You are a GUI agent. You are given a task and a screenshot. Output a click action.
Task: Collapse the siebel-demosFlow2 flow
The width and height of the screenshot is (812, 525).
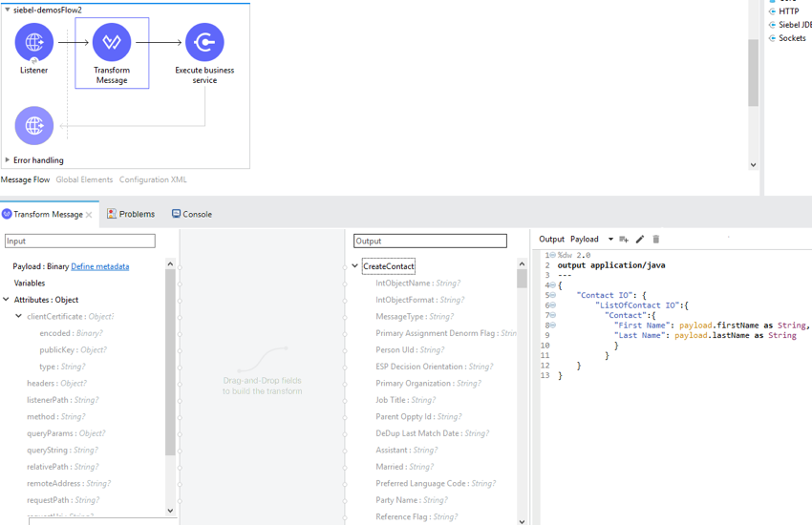(8, 10)
